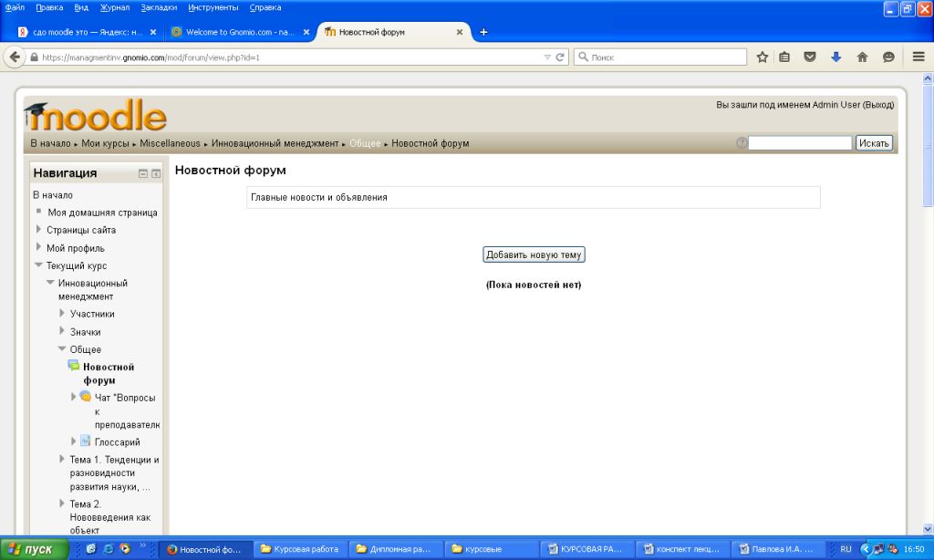Open the Закладки menu
This screenshot has width=934, height=560.
(x=159, y=7)
